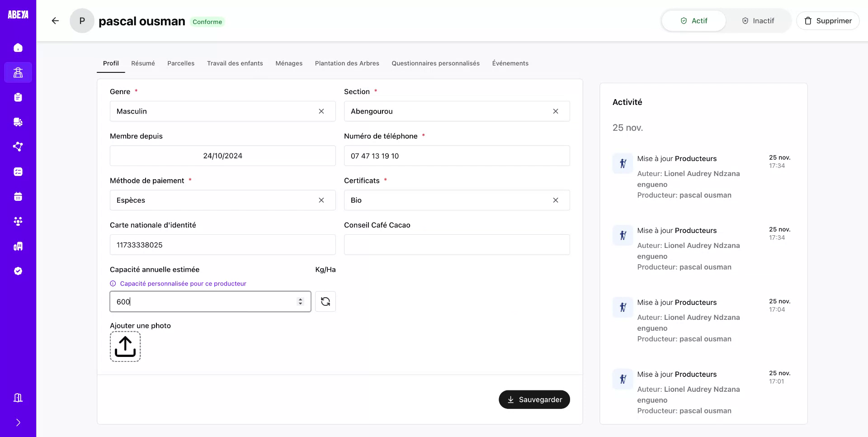This screenshot has width=868, height=437.
Task: Open the clipboard icon in the sidebar
Action: [18, 97]
